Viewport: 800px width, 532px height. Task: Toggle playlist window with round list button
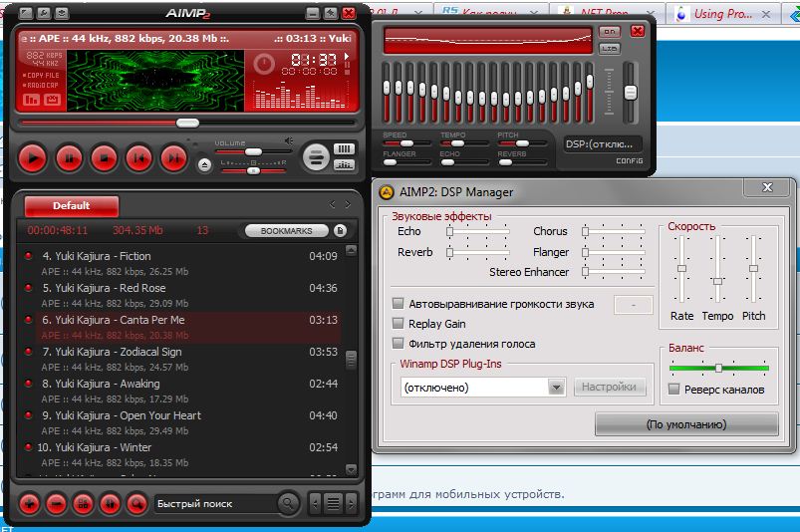[x=316, y=157]
